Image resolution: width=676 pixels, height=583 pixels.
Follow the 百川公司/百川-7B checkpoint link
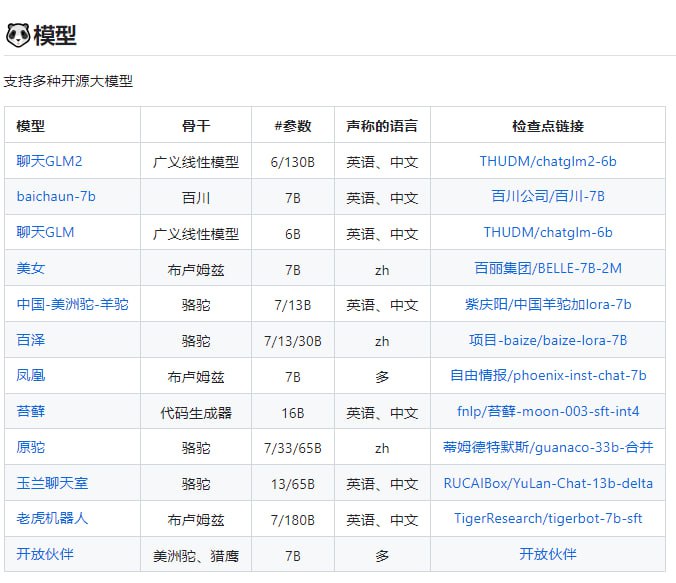(x=548, y=197)
